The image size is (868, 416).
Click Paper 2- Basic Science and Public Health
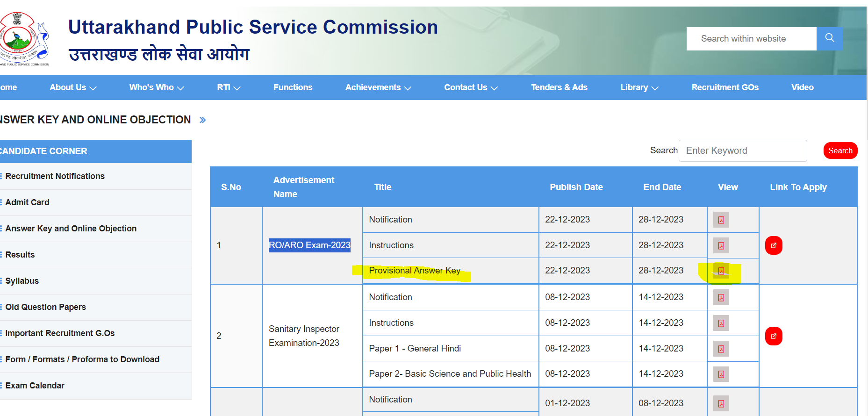[x=450, y=374]
